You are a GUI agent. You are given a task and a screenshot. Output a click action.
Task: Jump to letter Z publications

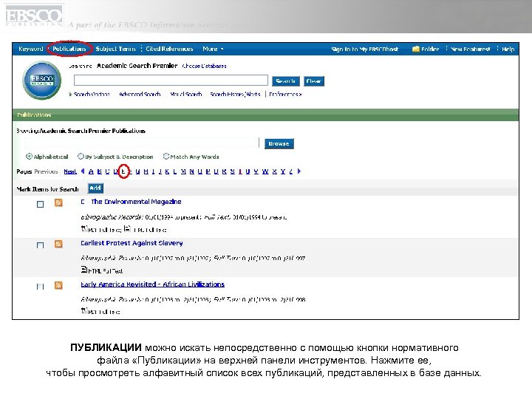coord(291,171)
